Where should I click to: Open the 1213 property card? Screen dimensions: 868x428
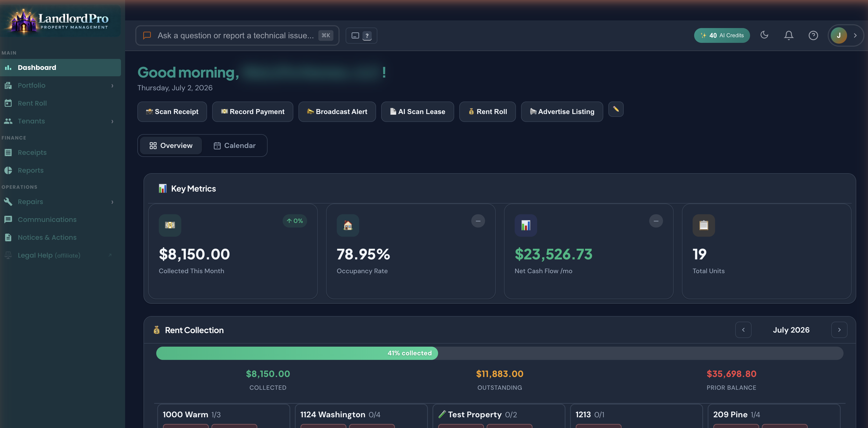[636, 416]
